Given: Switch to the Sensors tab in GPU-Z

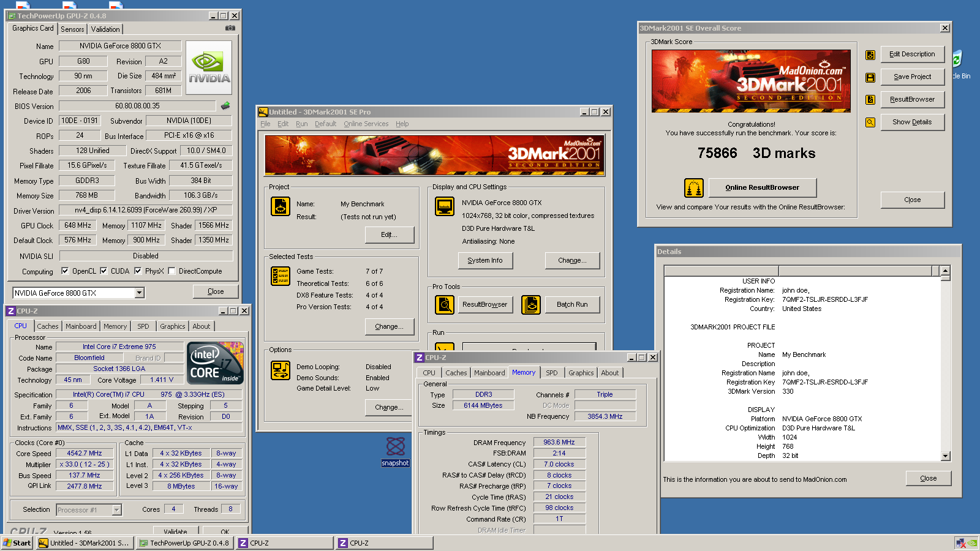Looking at the screenshot, I should pos(72,29).
